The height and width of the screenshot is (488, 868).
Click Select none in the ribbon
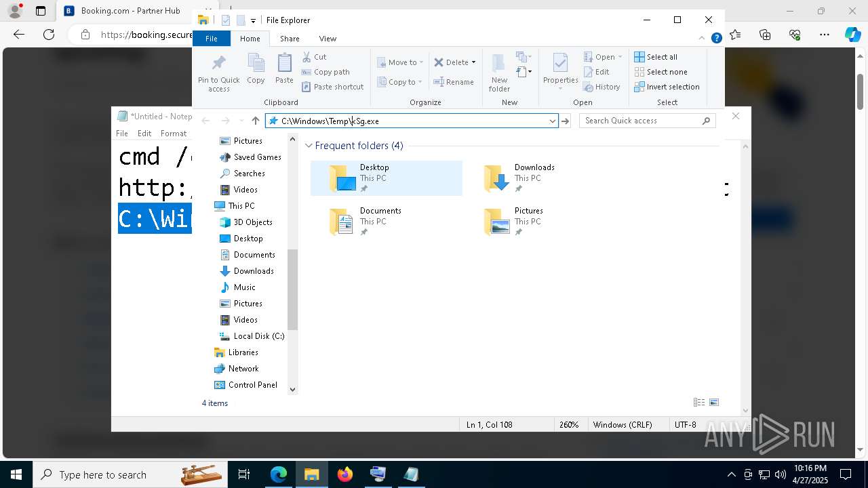[660, 72]
